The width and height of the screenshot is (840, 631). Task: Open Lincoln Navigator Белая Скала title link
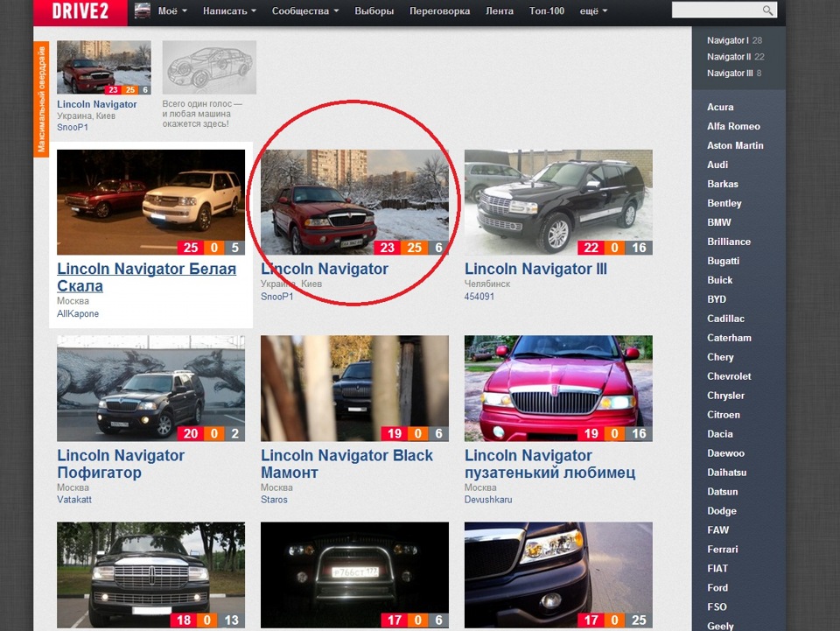(x=146, y=277)
